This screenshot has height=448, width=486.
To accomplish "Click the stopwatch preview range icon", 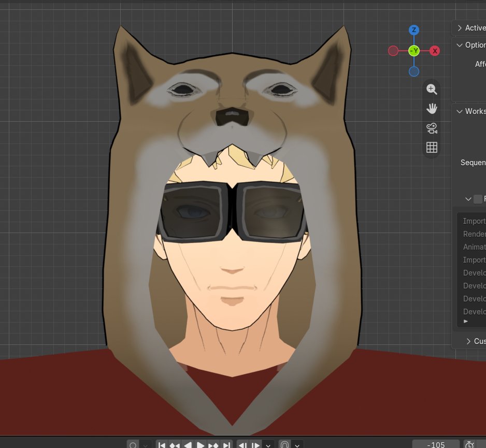I will pyautogui.click(x=469, y=445).
